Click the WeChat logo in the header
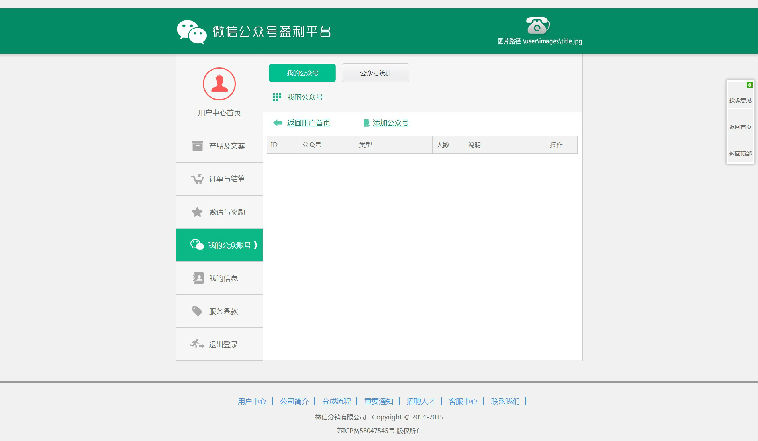The height and width of the screenshot is (441, 758). pos(191,32)
